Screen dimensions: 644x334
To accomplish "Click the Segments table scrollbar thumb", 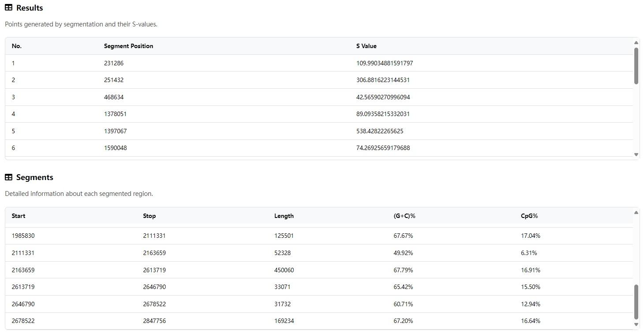I will [x=636, y=302].
